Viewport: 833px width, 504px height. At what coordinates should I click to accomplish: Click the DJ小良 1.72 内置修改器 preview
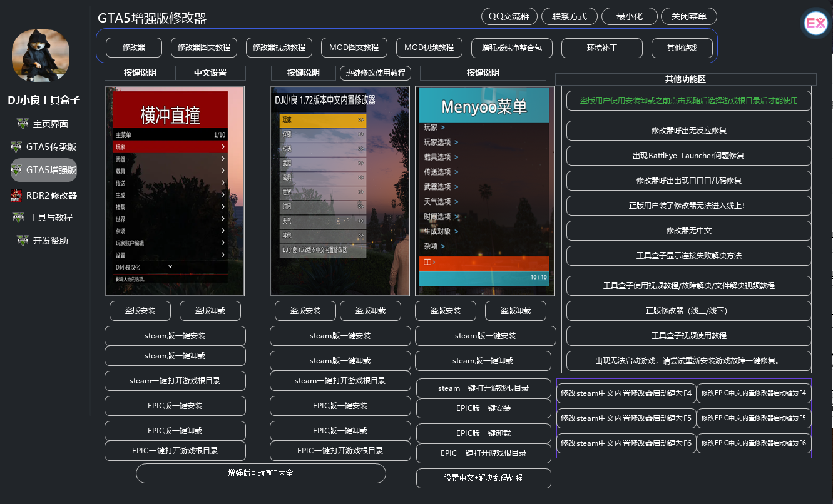(x=340, y=191)
